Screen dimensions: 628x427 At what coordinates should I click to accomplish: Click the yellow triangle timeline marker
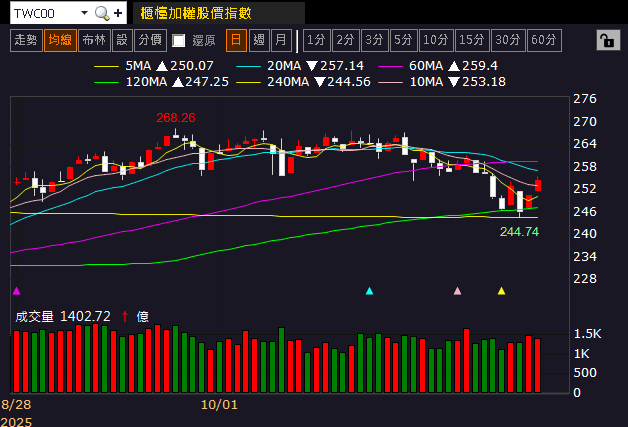[x=501, y=291]
